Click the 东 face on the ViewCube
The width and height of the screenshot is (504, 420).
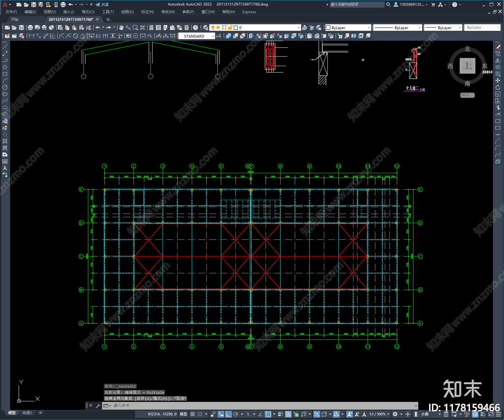click(484, 66)
